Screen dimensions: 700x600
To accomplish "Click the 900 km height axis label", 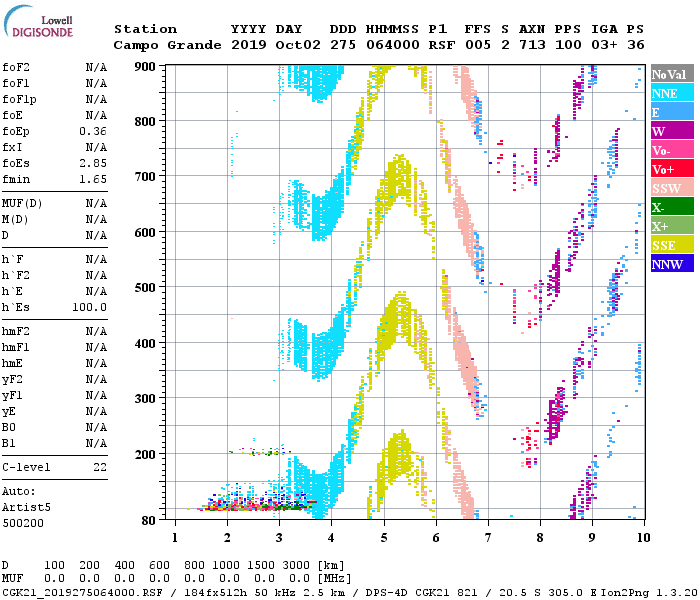I will pyautogui.click(x=145, y=67).
